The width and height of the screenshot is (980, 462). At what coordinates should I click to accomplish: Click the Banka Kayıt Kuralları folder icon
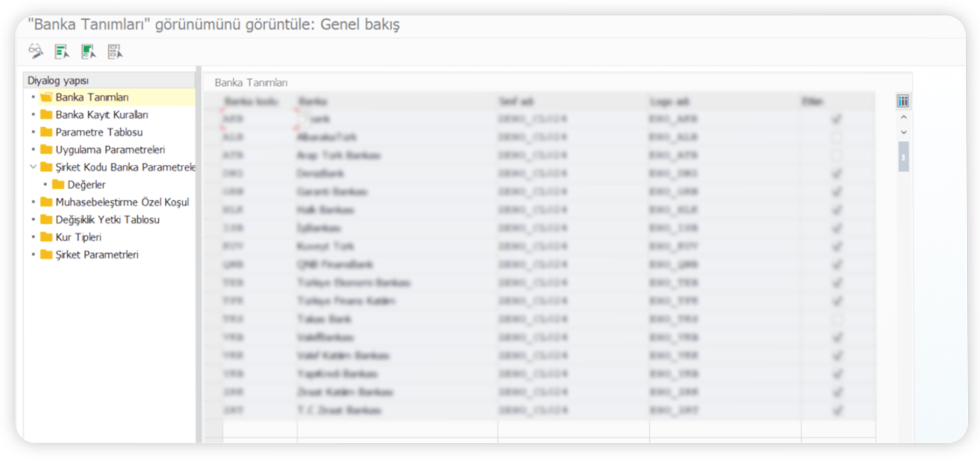pyautogui.click(x=46, y=114)
